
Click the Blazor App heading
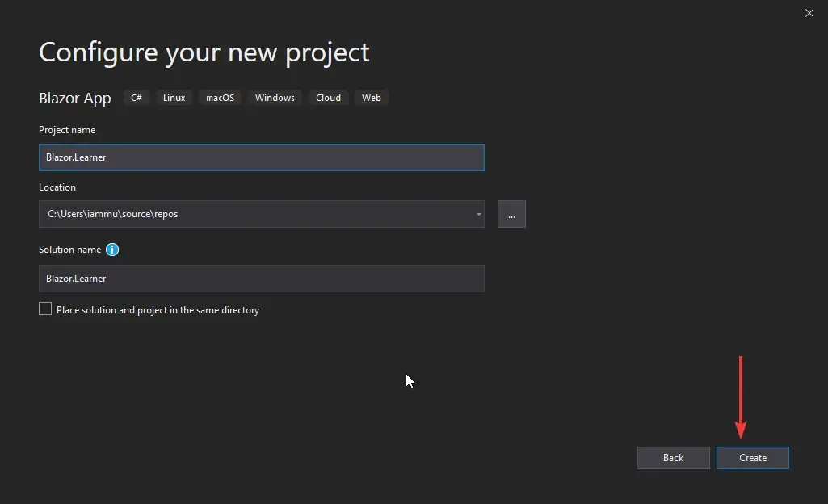(x=74, y=98)
